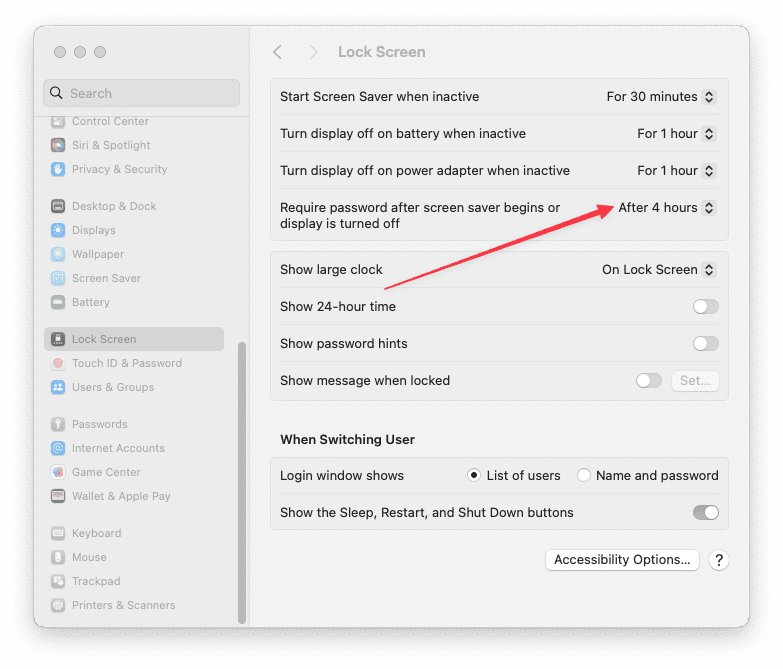
Task: Select Name and password radio button
Action: coord(583,475)
